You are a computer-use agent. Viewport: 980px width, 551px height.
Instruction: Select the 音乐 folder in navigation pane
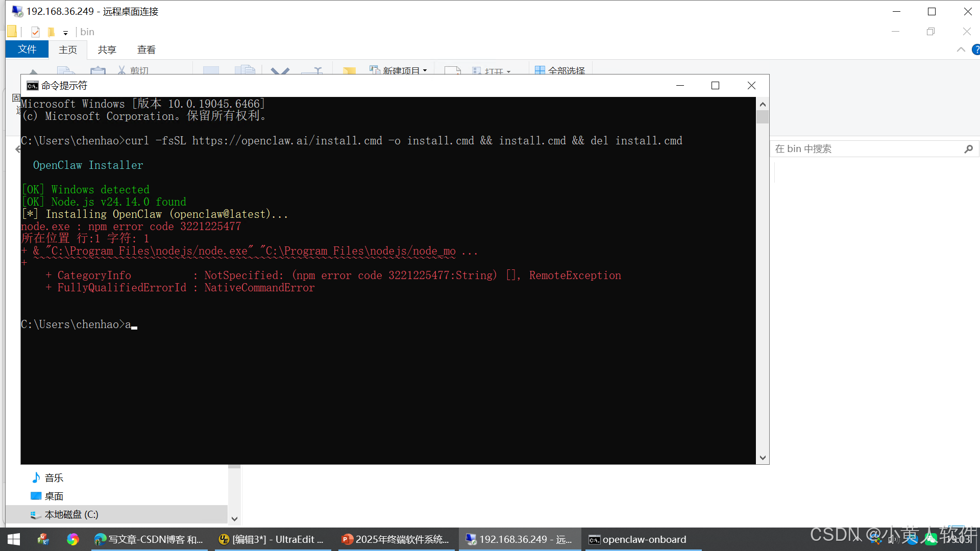pyautogui.click(x=54, y=478)
